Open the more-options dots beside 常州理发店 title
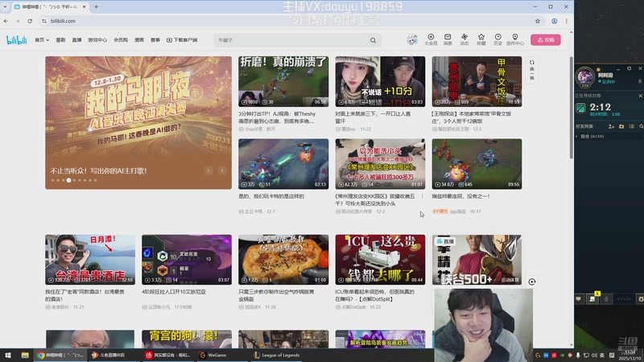Viewport: 644px width, 362px height. coord(422,196)
